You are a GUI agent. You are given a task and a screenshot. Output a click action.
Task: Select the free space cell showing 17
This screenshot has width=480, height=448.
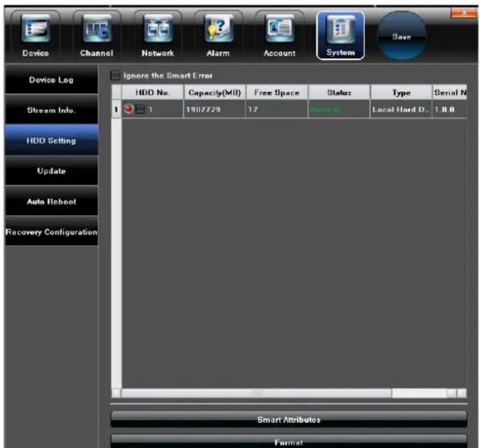pos(277,109)
